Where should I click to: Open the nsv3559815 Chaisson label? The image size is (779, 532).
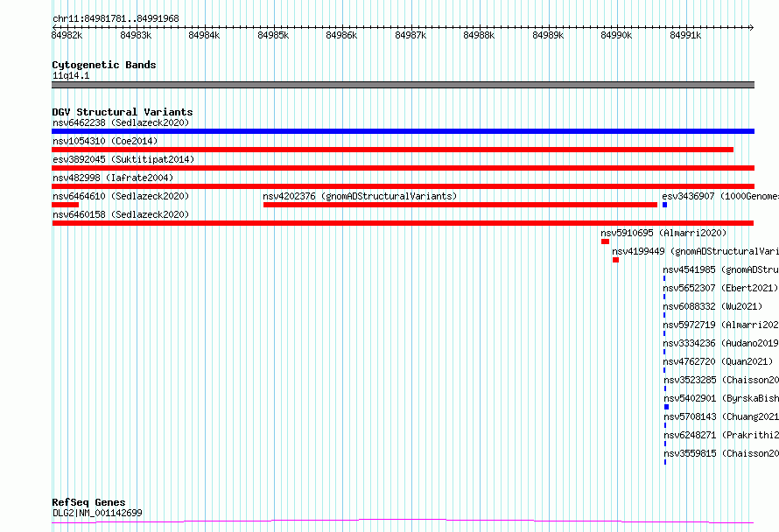click(721, 453)
